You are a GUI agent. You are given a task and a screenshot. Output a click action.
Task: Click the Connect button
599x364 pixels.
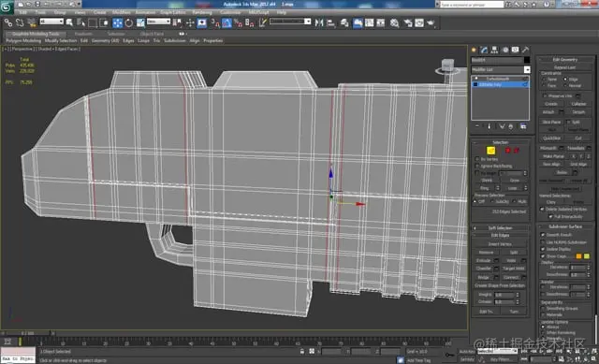(x=511, y=277)
